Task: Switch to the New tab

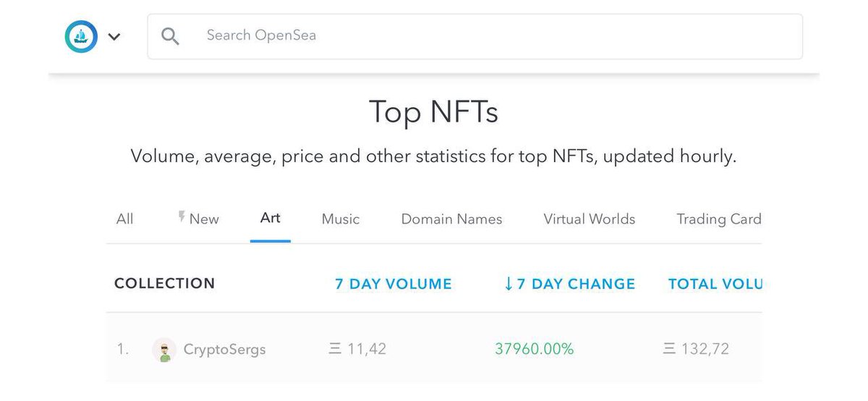Action: 199,219
